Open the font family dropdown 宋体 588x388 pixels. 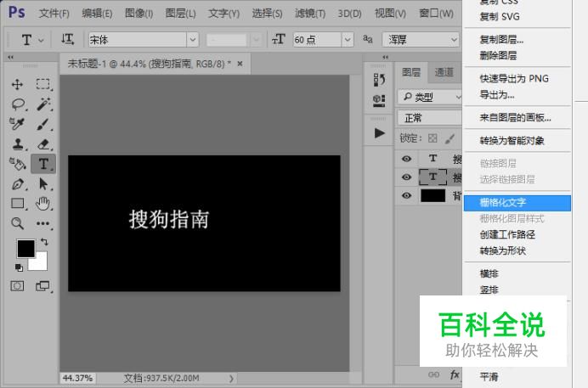(x=192, y=39)
